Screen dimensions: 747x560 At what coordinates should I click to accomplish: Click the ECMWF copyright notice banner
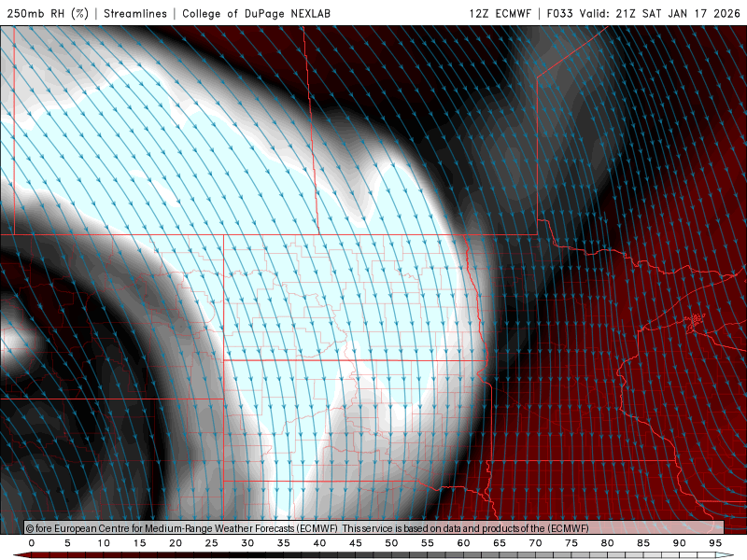(x=374, y=528)
